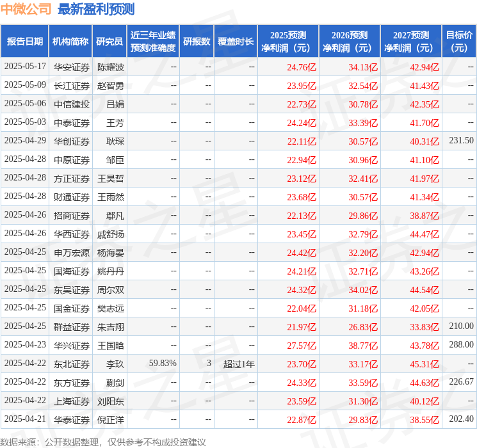The height and width of the screenshot is (448, 477).
Task: Select the 财通证券 institution cell
Action: click(72, 197)
